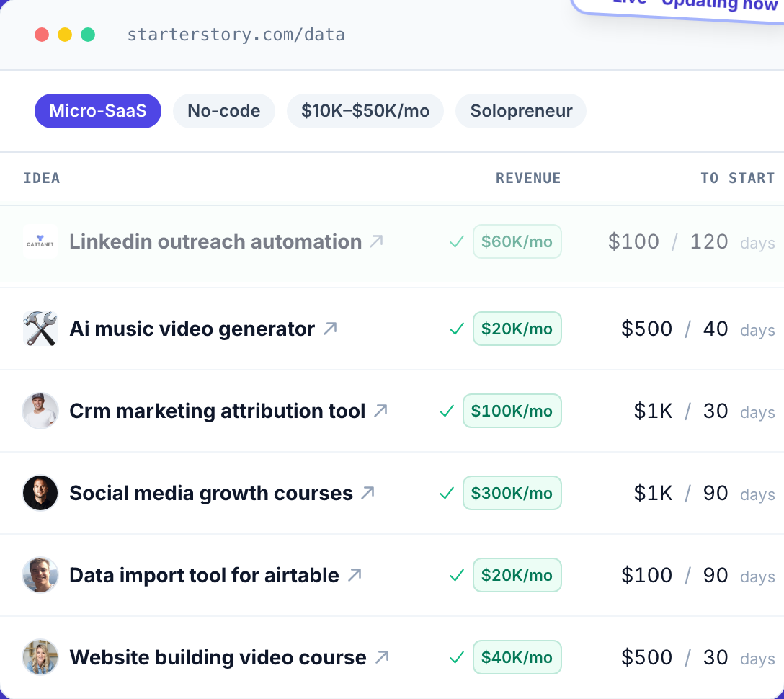Image resolution: width=784 pixels, height=699 pixels.
Task: Click the $20K/mo badge for Data import tool
Action: [517, 575]
